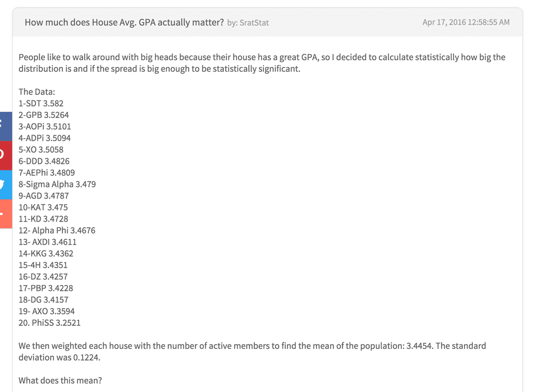Screen dimensions: 540x392
Task: Click "The Data:" heading text
Action: (37, 92)
